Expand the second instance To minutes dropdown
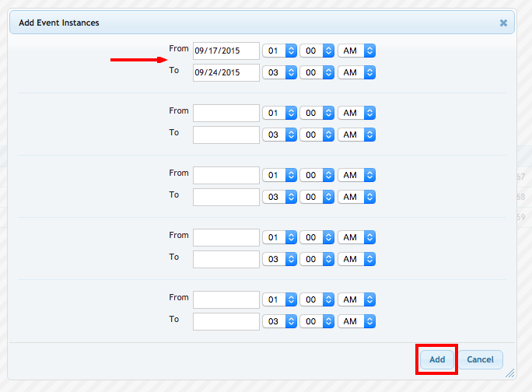Viewport: 532px width, 392px height. (x=317, y=135)
